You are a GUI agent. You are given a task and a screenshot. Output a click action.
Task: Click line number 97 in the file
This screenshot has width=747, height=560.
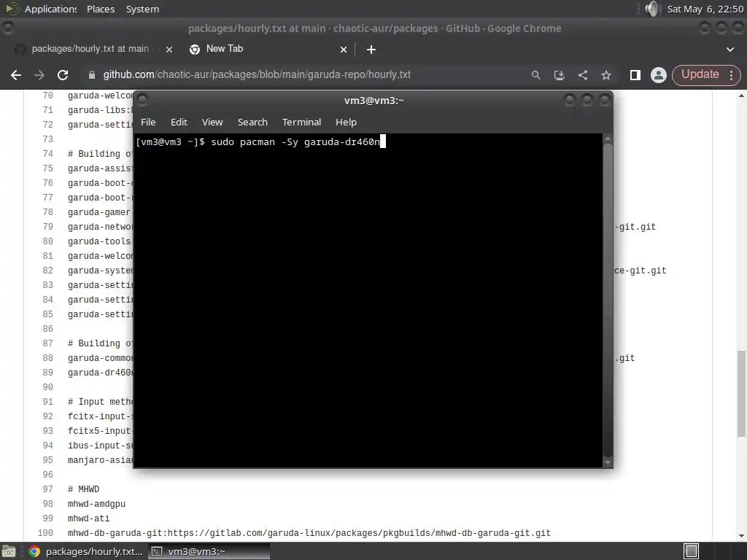click(47, 489)
